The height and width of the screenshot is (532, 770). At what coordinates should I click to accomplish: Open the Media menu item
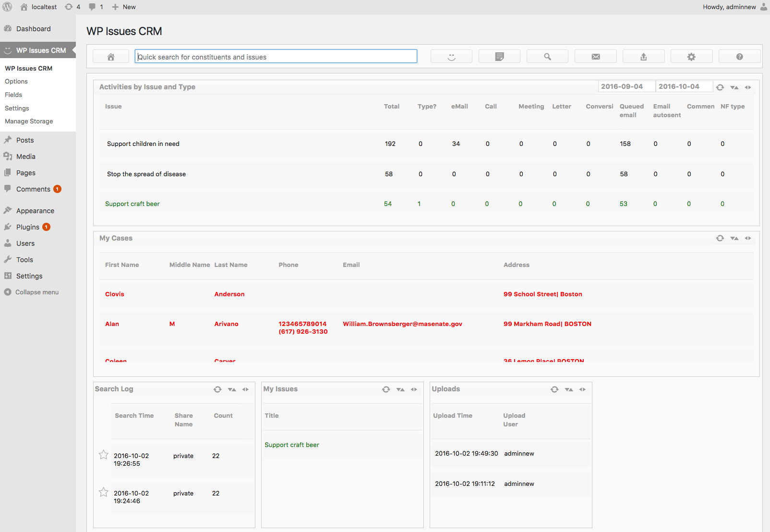(x=38, y=157)
